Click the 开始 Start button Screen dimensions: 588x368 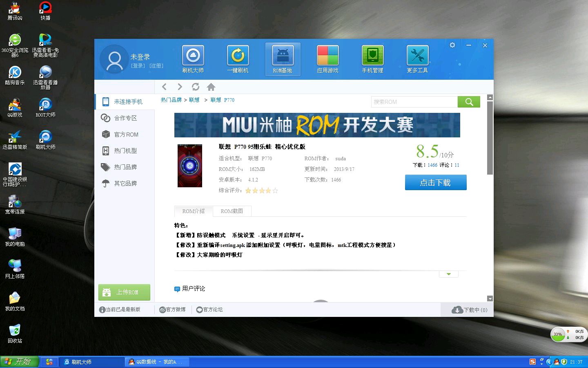tap(20, 362)
